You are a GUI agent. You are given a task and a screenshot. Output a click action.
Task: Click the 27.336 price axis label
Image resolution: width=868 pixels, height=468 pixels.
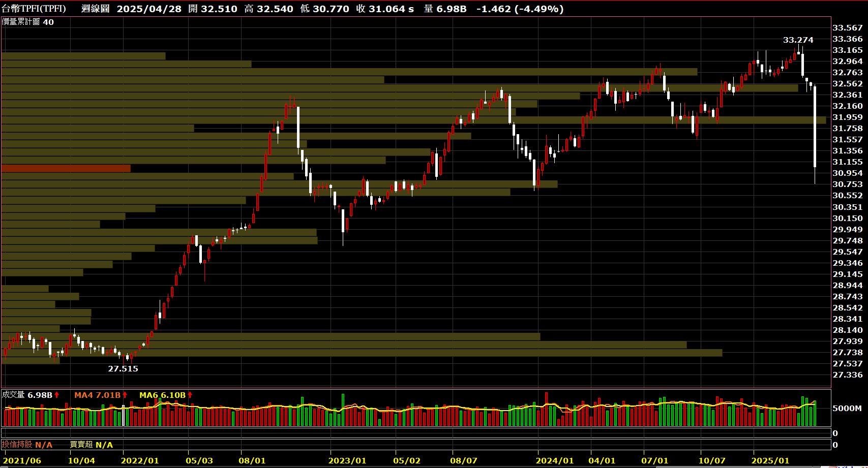pyautogui.click(x=848, y=375)
